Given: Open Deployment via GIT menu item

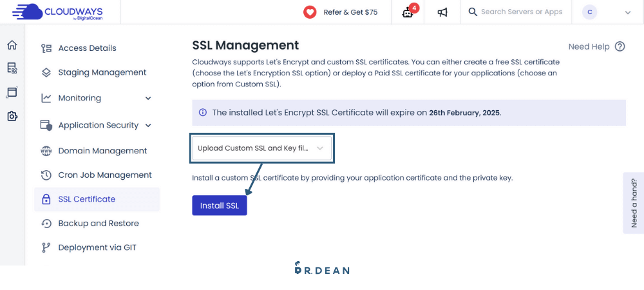Looking at the screenshot, I should (97, 247).
